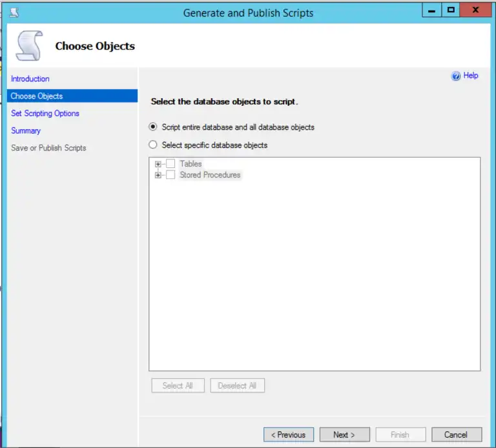Viewport: 496px width, 448px height.
Task: Go to Set Scripting Options step
Action: [45, 114]
